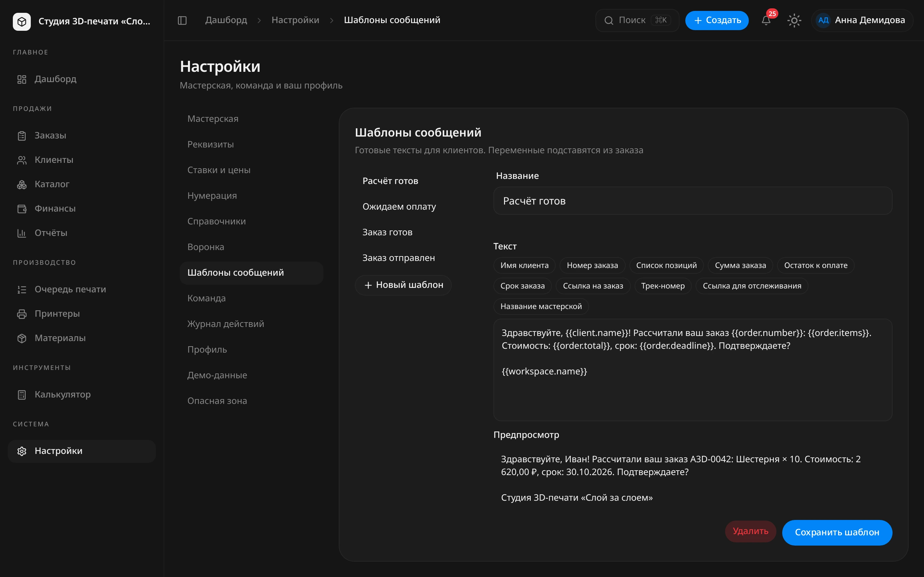
Task: Insert the Трек-номер variable chip
Action: 663,286
